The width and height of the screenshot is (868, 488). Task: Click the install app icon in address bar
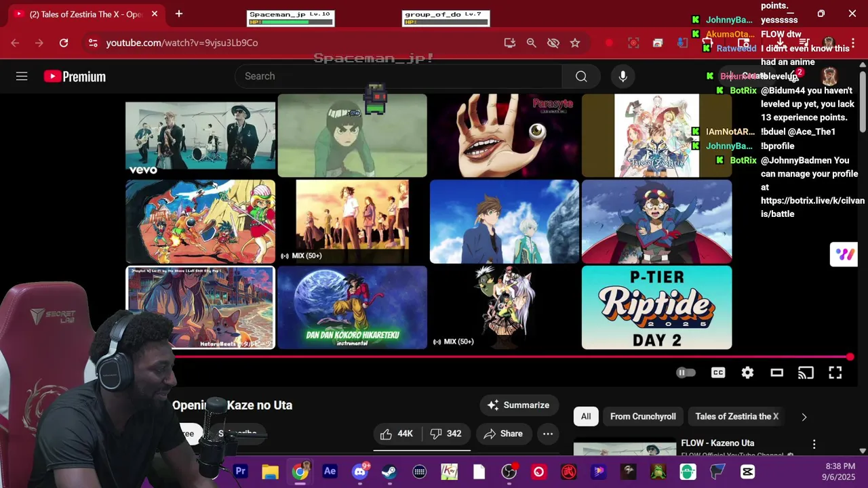510,43
